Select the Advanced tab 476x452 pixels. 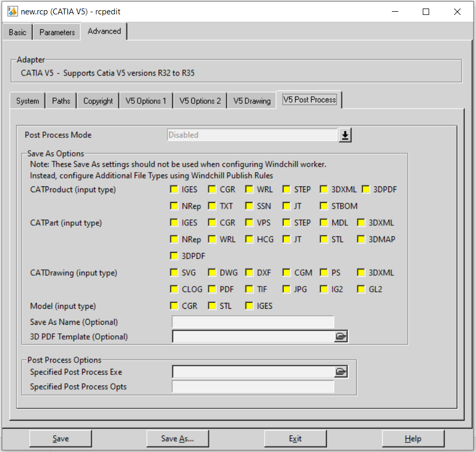coord(104,31)
